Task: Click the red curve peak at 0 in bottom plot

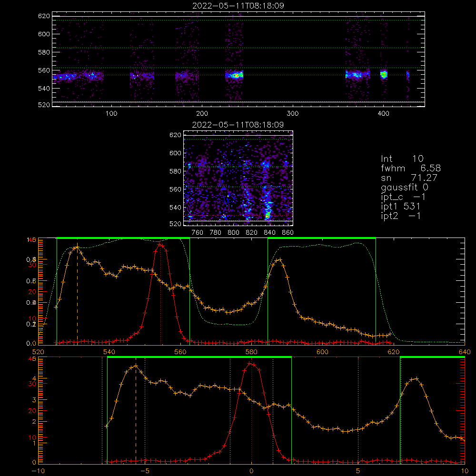Action: (249, 364)
